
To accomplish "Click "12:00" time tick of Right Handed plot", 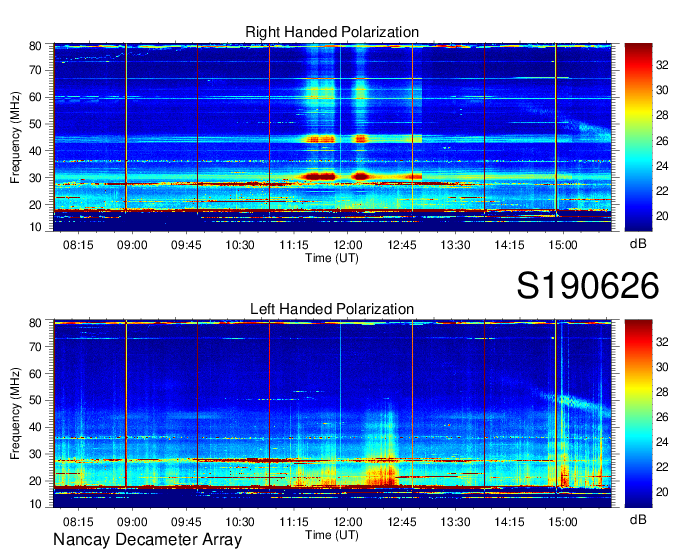I will point(348,245).
